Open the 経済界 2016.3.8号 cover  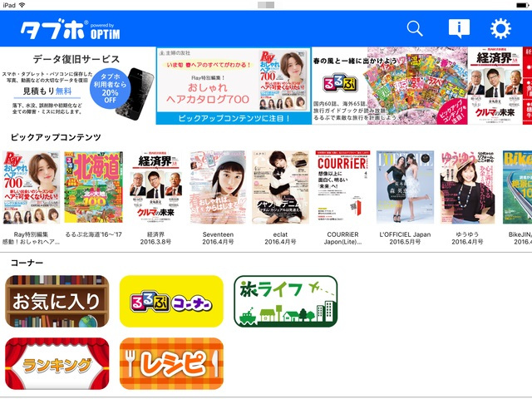coord(155,187)
